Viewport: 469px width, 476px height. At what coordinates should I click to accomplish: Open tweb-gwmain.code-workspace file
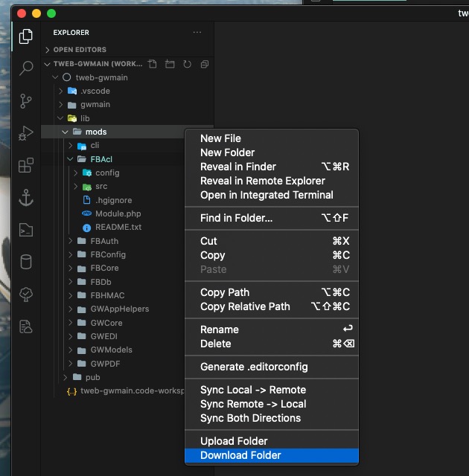click(113, 391)
